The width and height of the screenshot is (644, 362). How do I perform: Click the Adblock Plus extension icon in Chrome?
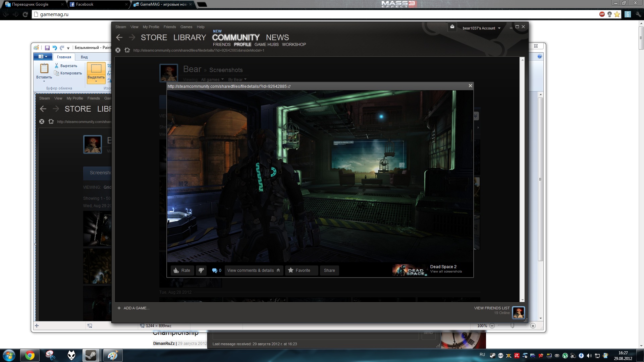tap(602, 14)
